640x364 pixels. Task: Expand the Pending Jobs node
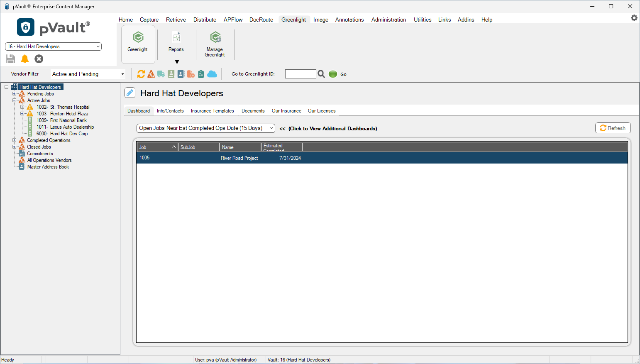click(x=15, y=94)
